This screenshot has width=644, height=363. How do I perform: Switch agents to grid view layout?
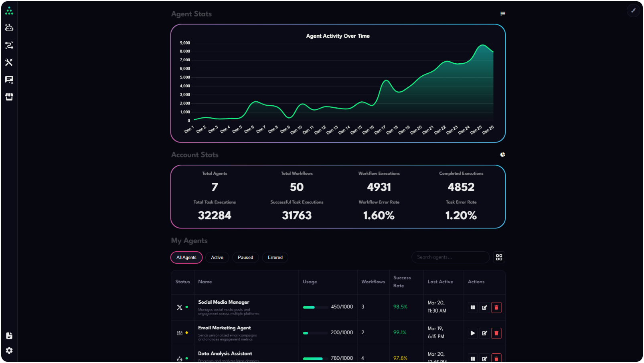click(x=499, y=257)
